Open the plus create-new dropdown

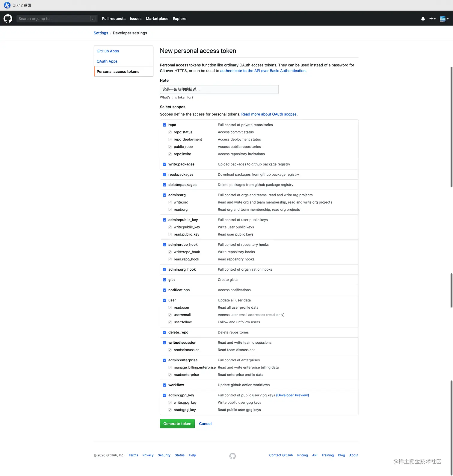(432, 19)
